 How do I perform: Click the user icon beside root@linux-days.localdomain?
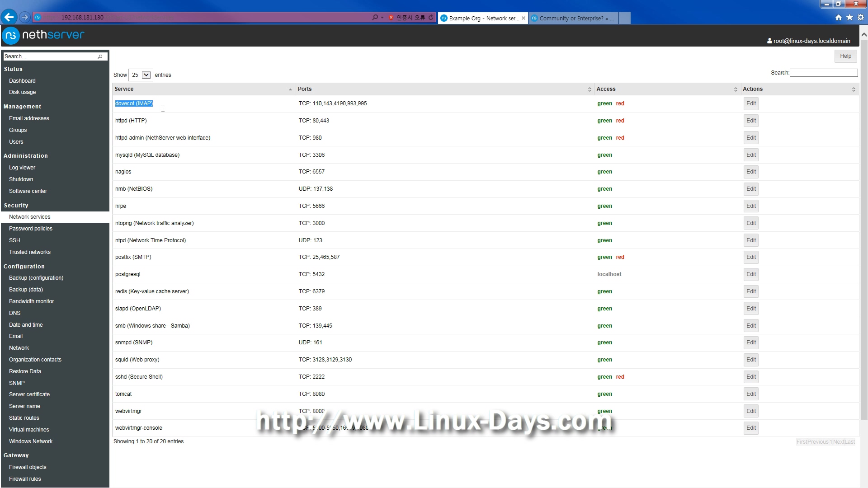pos(769,41)
